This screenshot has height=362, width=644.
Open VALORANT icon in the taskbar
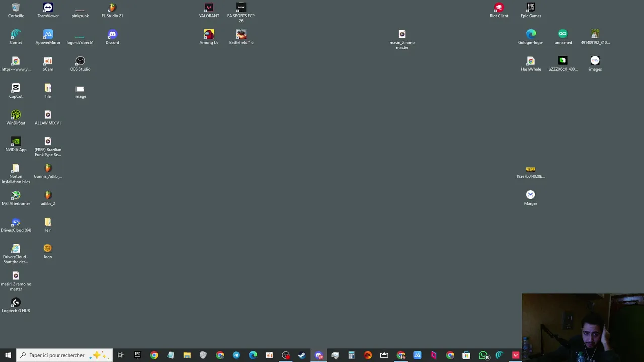tap(516, 355)
